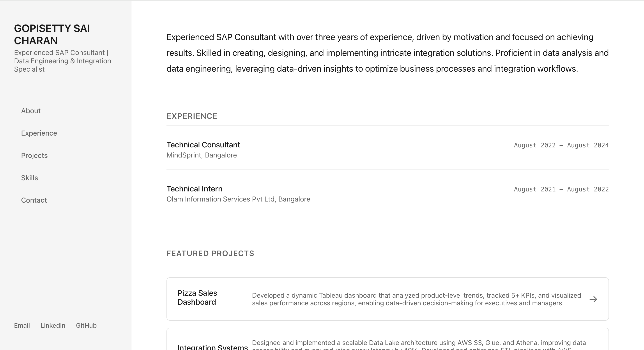Click the August 2022 — August 2024 date
Viewport: 644px width, 350px height.
(561, 145)
